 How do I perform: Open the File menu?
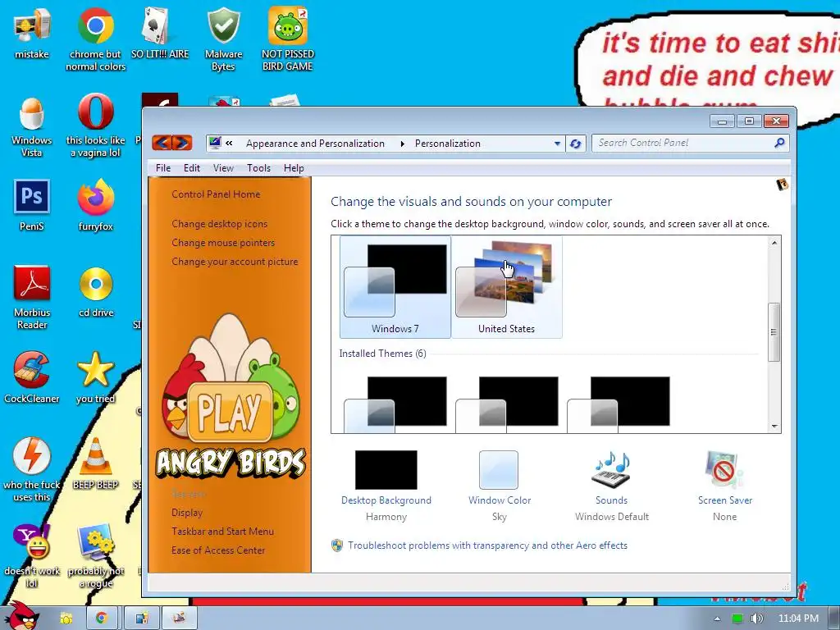[x=163, y=168]
